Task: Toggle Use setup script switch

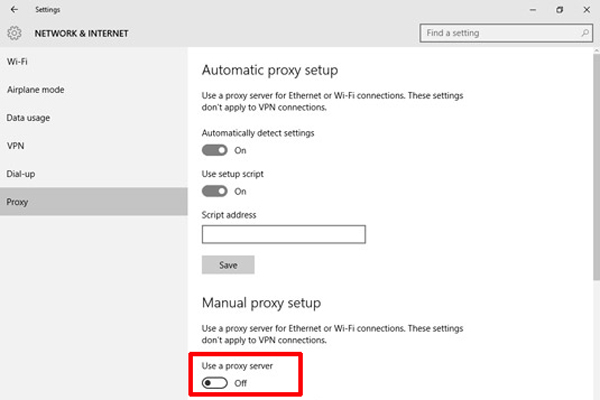Action: [x=214, y=191]
